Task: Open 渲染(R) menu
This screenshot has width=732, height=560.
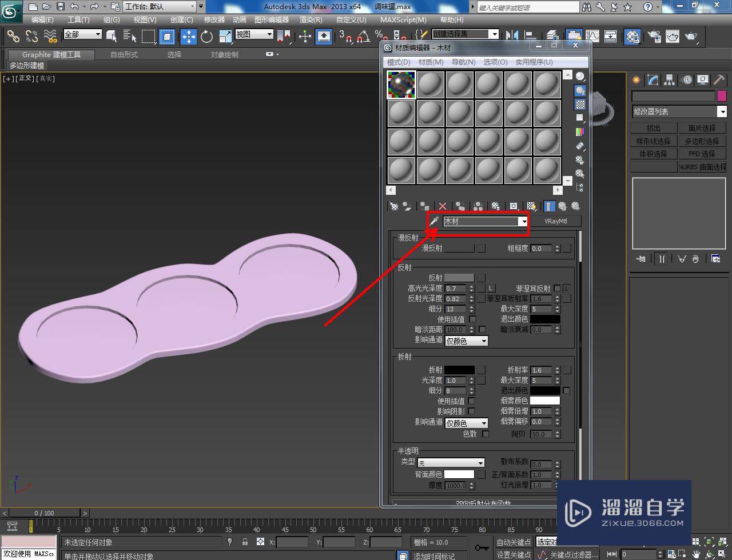Action: (x=311, y=20)
